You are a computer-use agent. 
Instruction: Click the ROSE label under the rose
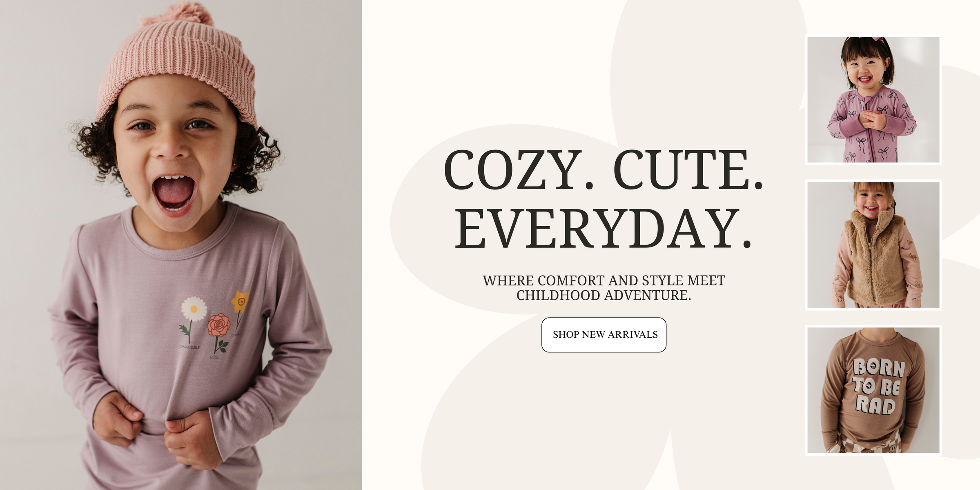[215, 357]
